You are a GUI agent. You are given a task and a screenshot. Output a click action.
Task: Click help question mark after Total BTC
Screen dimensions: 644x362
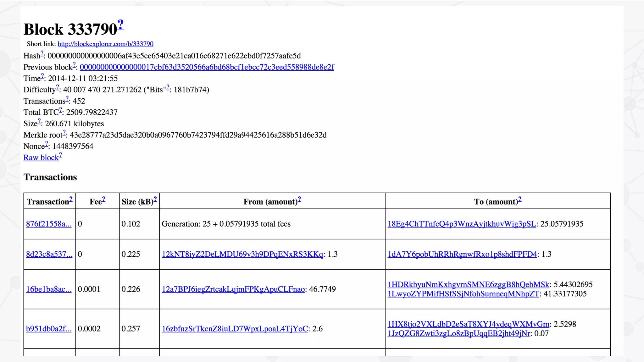point(61,110)
